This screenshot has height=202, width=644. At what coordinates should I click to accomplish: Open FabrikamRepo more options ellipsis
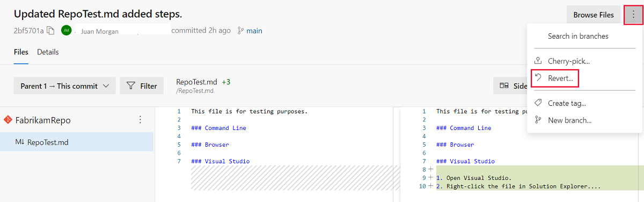click(x=140, y=119)
